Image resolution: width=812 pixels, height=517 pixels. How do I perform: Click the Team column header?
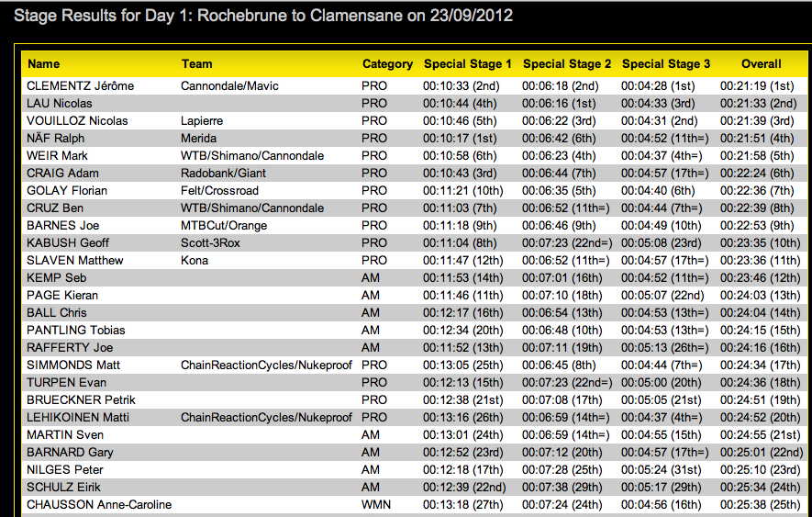pos(196,64)
